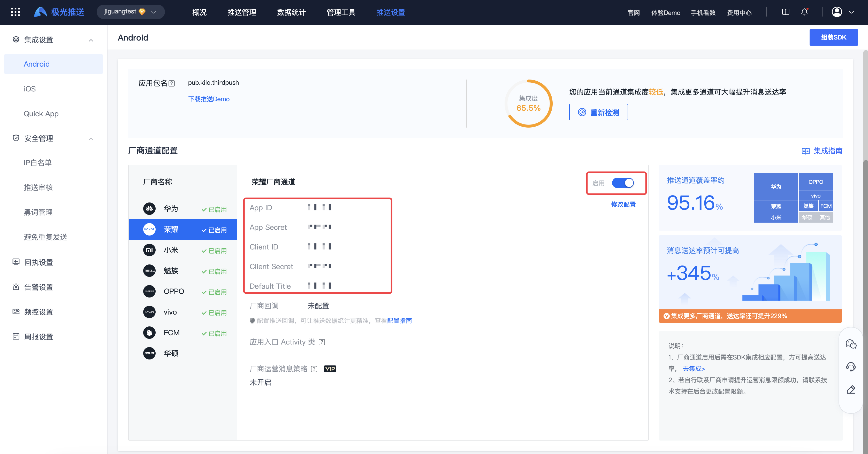Click the 应用包名 help question icon

click(x=172, y=83)
